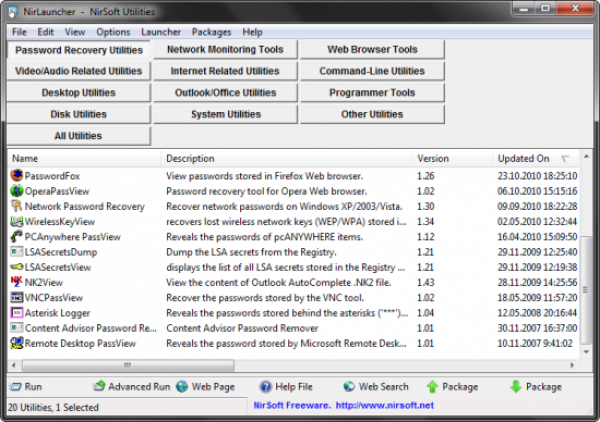The height and width of the screenshot is (422, 600).
Task: Sort list by Name column
Action: coord(84,158)
